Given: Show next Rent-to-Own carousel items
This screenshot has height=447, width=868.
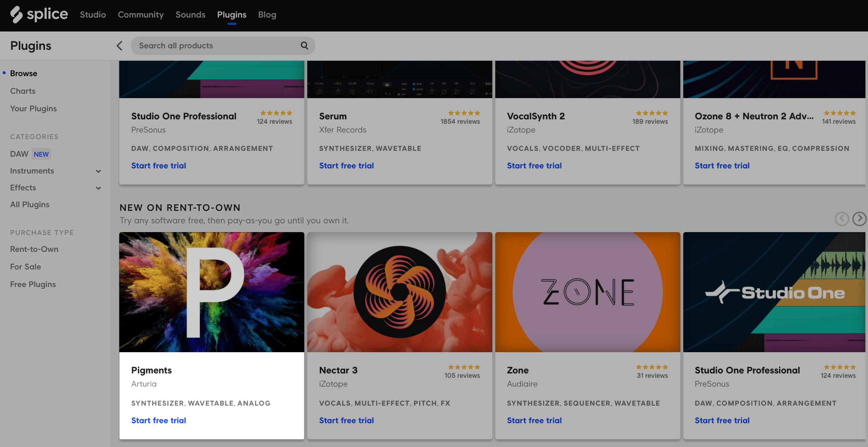Looking at the screenshot, I should point(859,219).
